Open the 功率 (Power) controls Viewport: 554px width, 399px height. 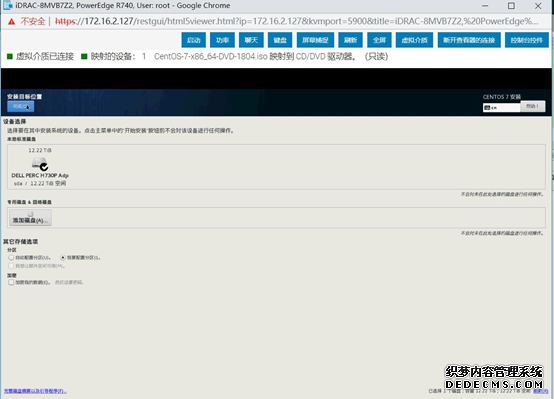[222, 40]
